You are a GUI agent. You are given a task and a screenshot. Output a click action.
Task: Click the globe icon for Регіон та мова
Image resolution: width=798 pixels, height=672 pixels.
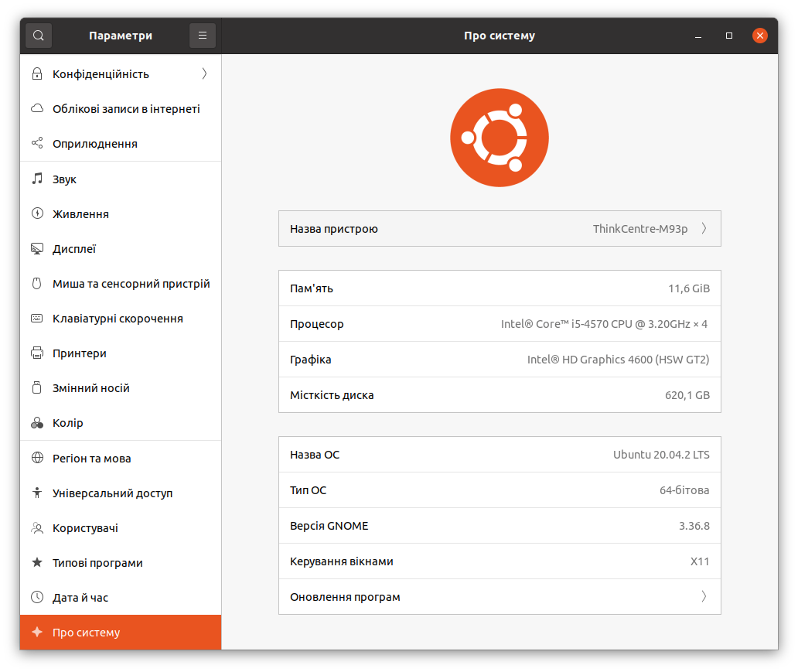pyautogui.click(x=36, y=459)
